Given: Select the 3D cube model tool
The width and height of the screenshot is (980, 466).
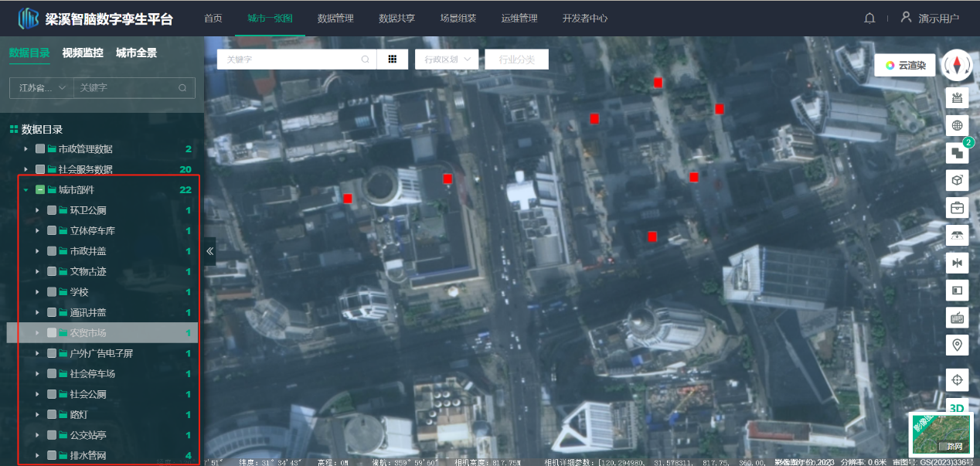Looking at the screenshot, I should point(958,180).
